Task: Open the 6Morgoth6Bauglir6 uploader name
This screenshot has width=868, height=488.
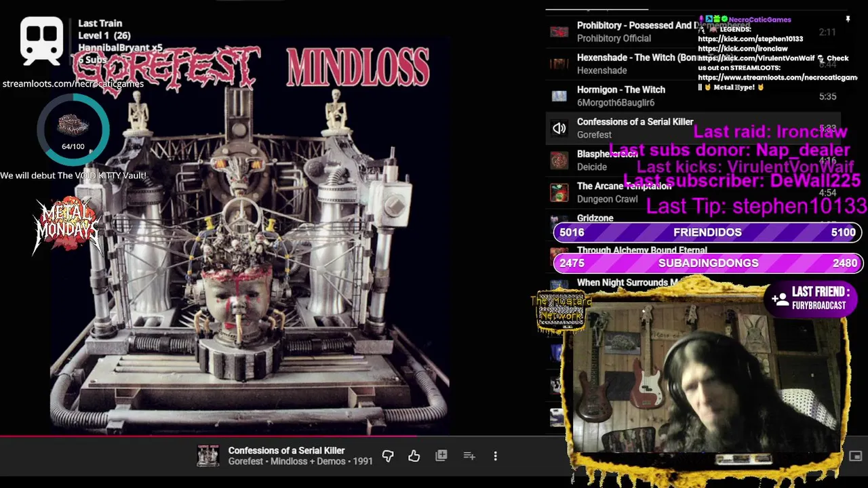Action: (x=616, y=102)
